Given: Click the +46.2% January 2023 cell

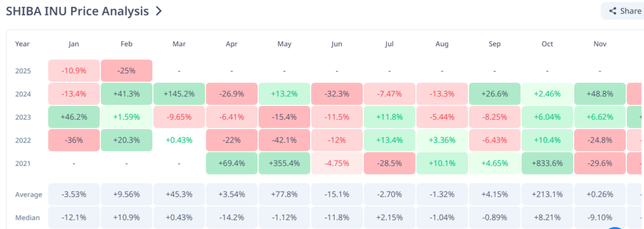Looking at the screenshot, I should click(74, 117).
